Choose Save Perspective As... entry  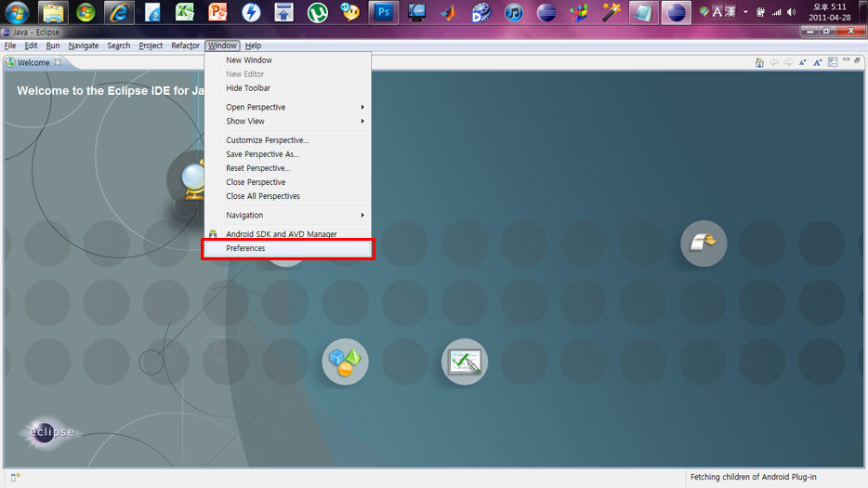288,154
